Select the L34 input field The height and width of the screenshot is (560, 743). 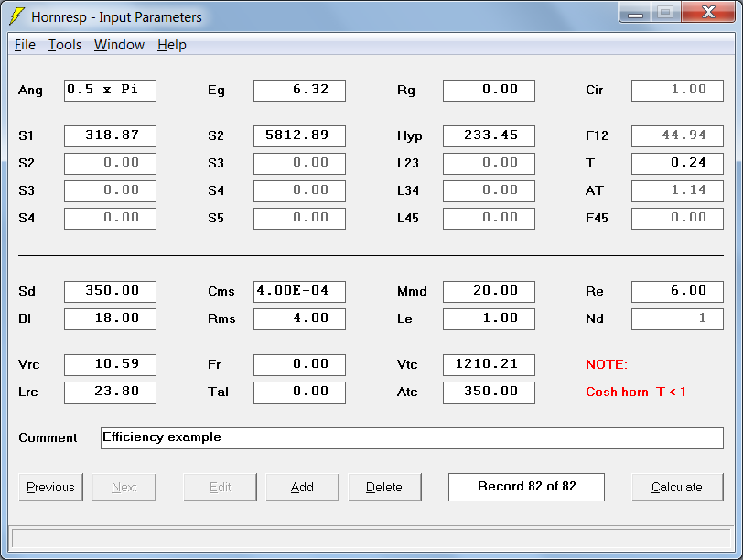coord(489,191)
